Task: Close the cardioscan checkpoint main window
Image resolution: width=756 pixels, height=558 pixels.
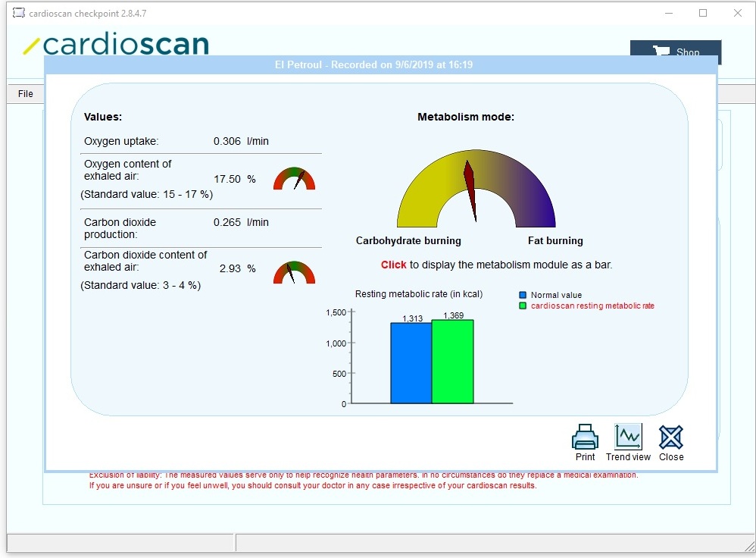Action: (x=738, y=13)
